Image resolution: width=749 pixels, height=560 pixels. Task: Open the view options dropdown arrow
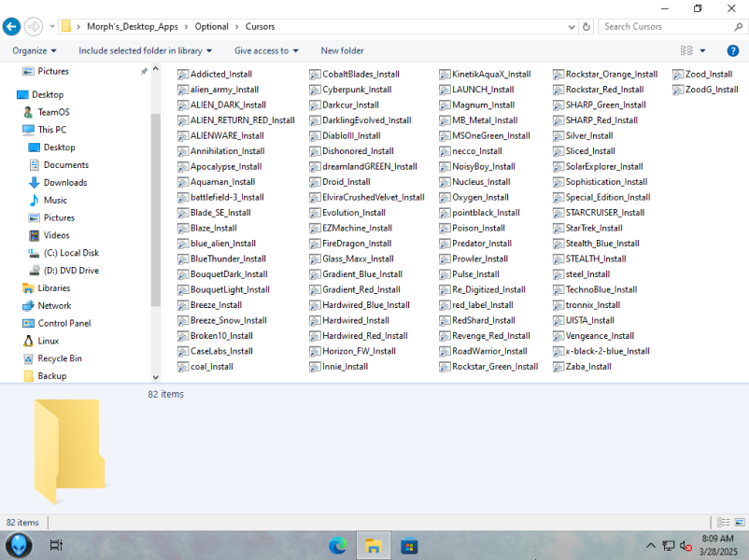pos(702,50)
